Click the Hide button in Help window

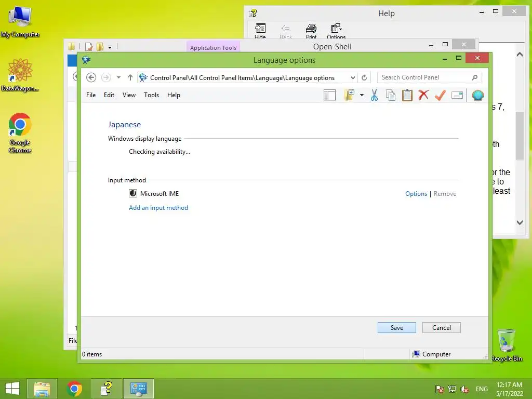point(260,31)
